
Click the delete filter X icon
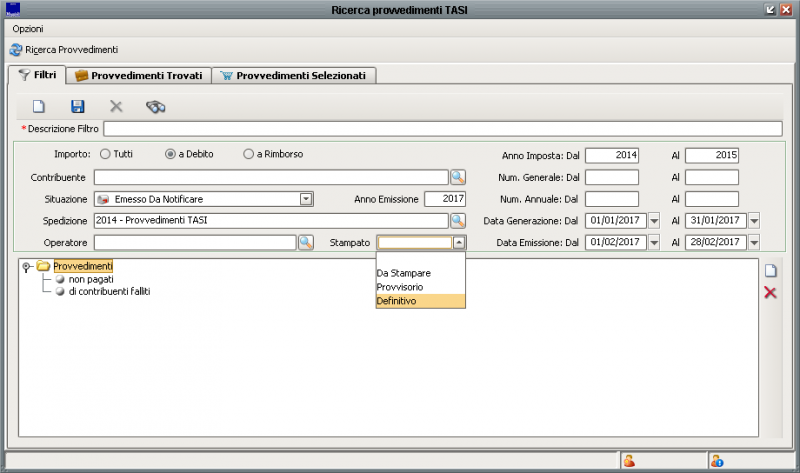(115, 106)
